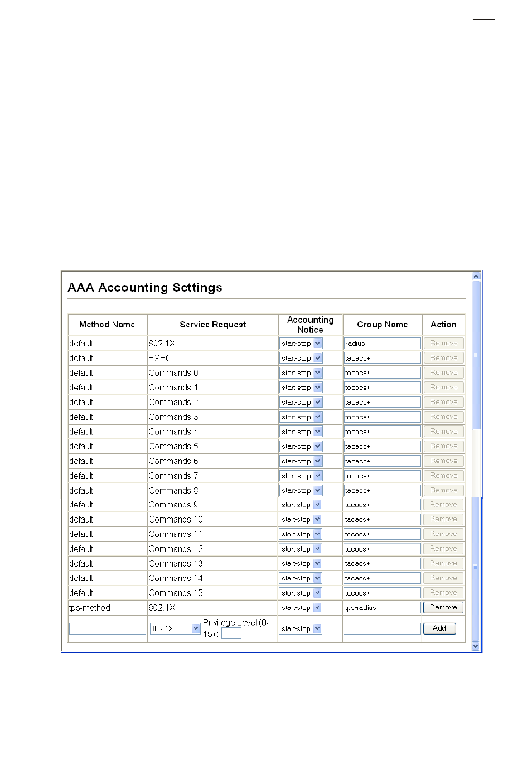Open Accounting Notice dropdown for Commands 3
Image resolution: width=532 pixels, height=774 pixels.
coord(301,417)
